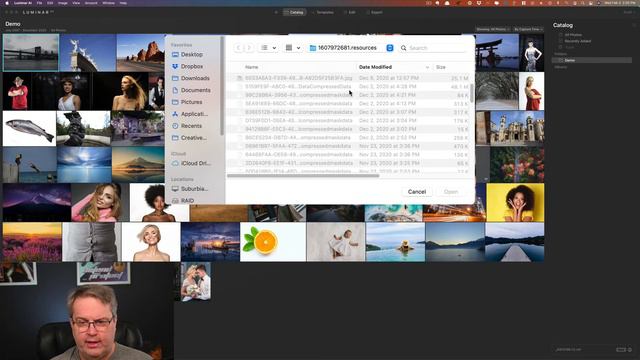Sort files by Date Modified column
Image resolution: width=640 pixels, height=360 pixels.
(x=376, y=67)
